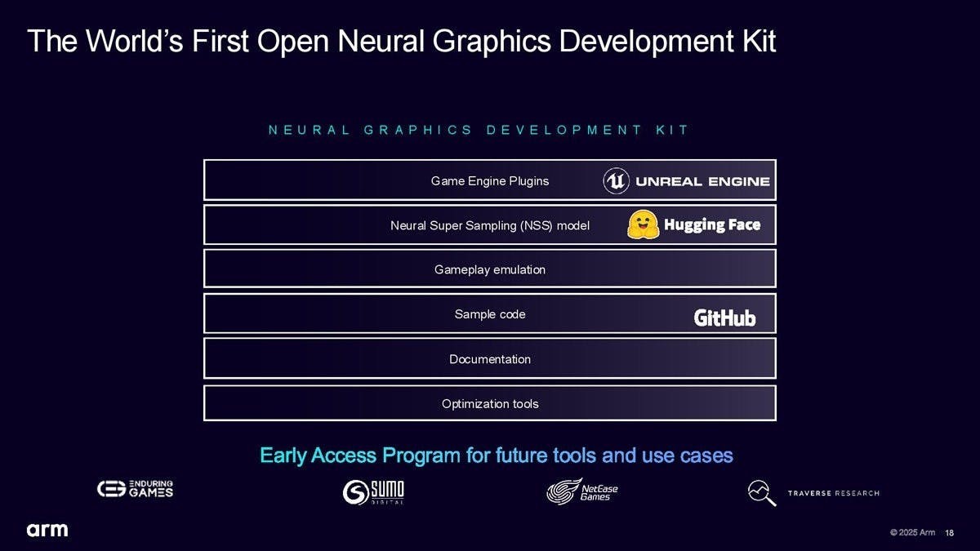Image resolution: width=980 pixels, height=551 pixels.
Task: Click the Sumo Digital logo
Action: pos(373,491)
